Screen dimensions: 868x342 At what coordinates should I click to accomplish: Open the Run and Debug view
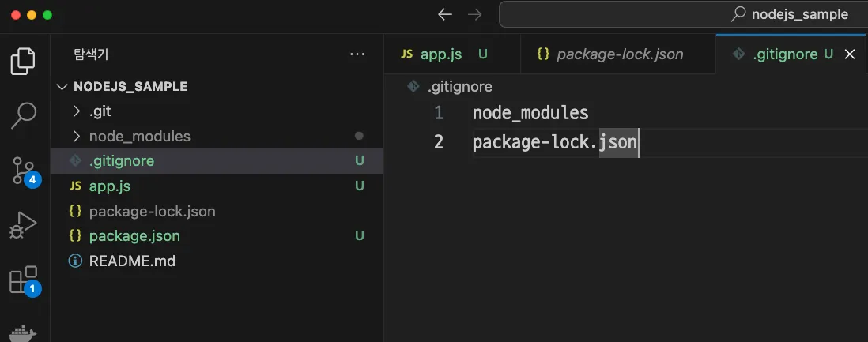point(23,225)
